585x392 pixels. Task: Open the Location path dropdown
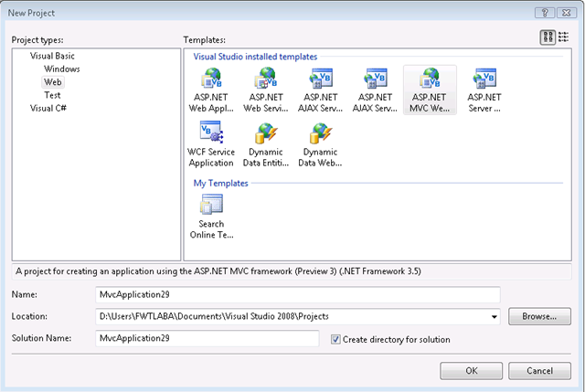(494, 317)
